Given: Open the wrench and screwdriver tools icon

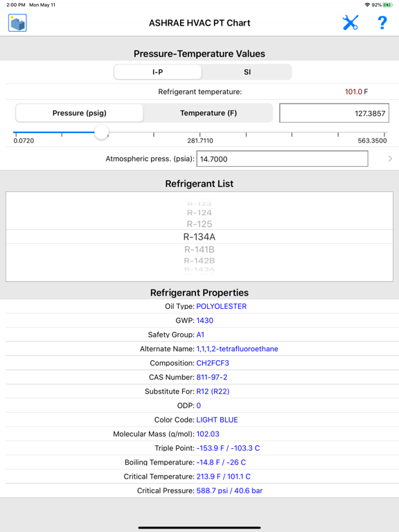Looking at the screenshot, I should (350, 23).
